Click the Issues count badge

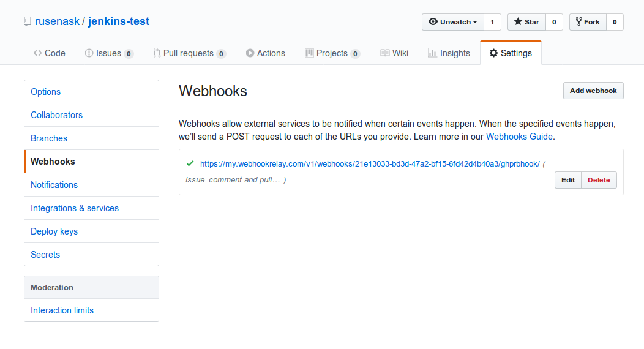pos(129,54)
